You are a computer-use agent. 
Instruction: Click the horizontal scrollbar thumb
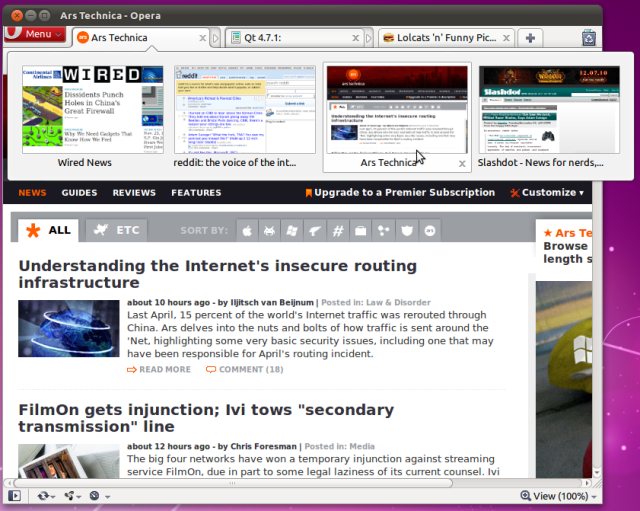[x=233, y=483]
